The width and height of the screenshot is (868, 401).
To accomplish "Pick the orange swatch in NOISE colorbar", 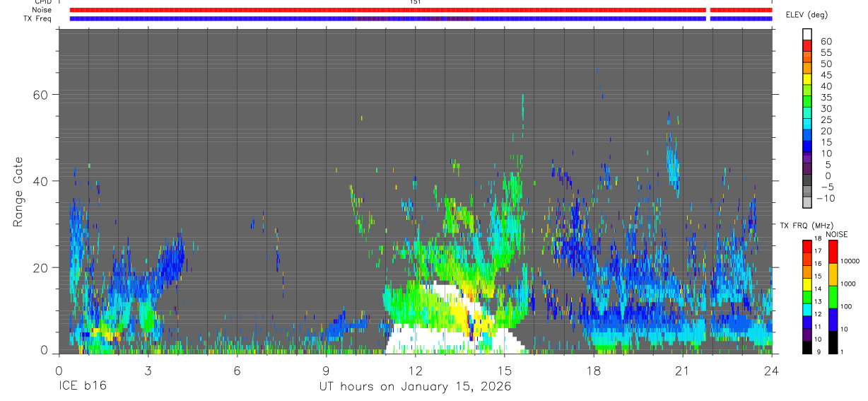I will click(x=833, y=274).
